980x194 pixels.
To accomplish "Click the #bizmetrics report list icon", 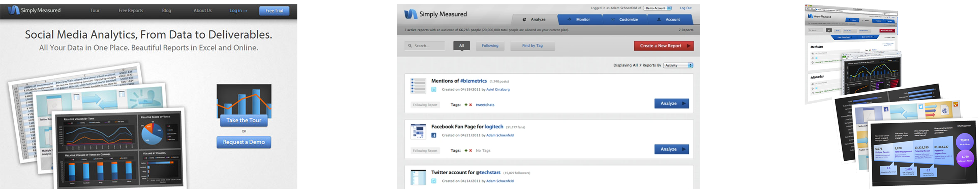I will (418, 86).
